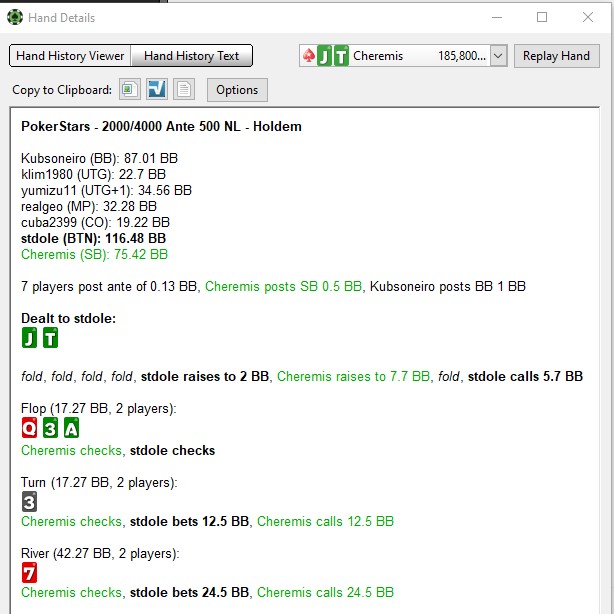Viewport: 614px width, 614px height.
Task: Click 'klim1980 (UTG): 22.7 BB' line
Action: 93,174
